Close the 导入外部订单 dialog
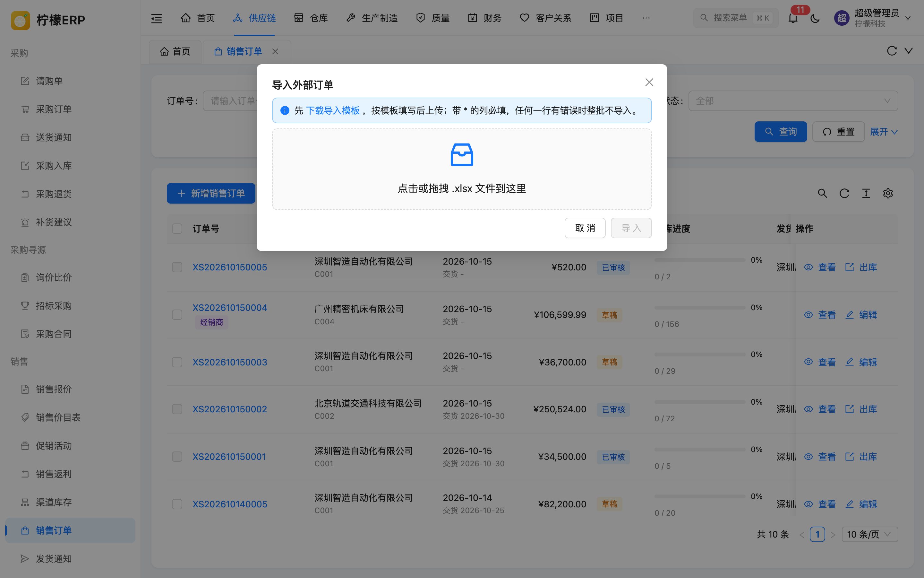Viewport: 924px width, 578px height. pos(649,82)
